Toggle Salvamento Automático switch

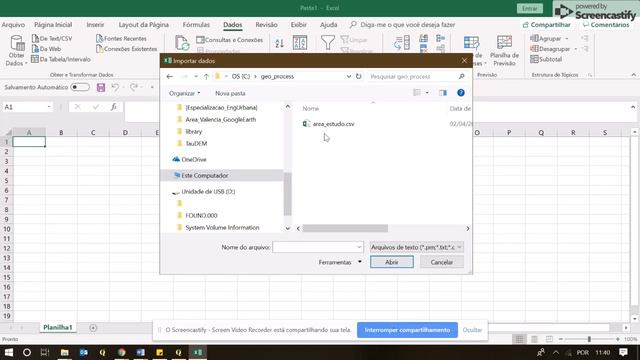pyautogui.click(x=80, y=87)
